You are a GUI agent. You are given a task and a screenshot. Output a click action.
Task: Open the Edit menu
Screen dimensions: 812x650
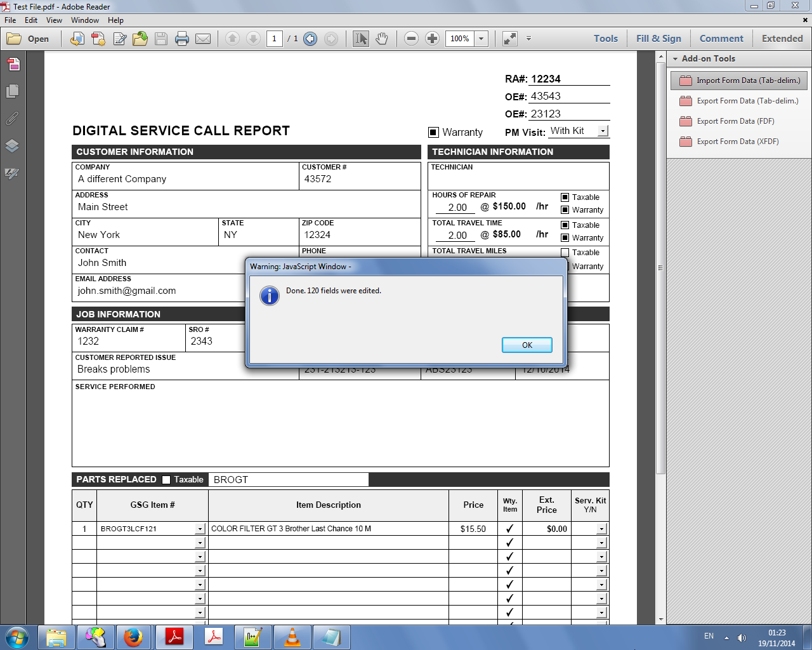(x=31, y=20)
